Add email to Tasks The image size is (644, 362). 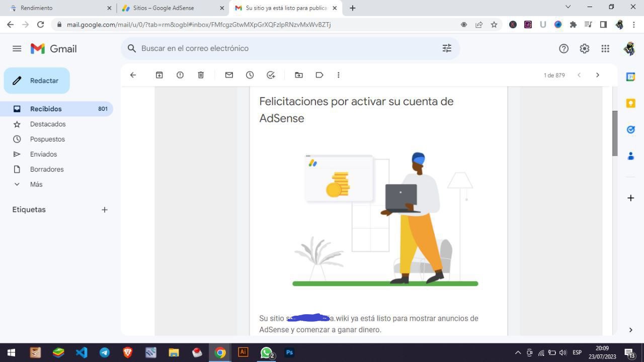coord(271,75)
